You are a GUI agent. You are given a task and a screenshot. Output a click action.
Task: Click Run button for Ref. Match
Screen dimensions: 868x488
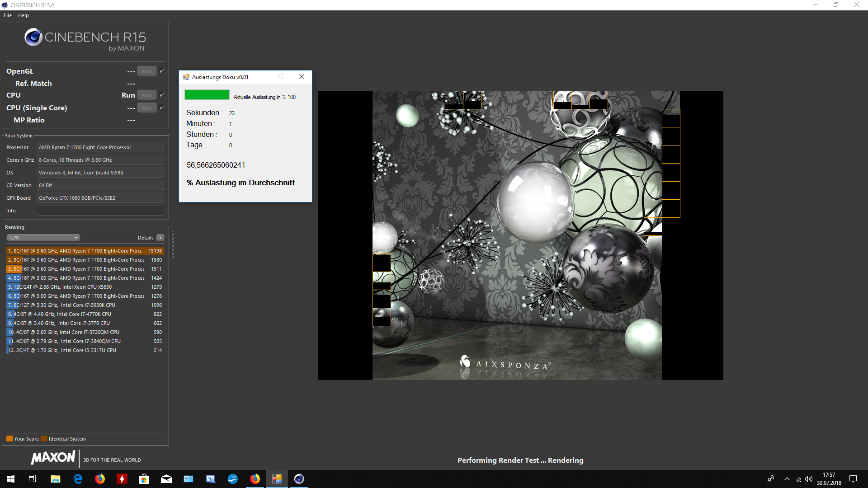(146, 84)
